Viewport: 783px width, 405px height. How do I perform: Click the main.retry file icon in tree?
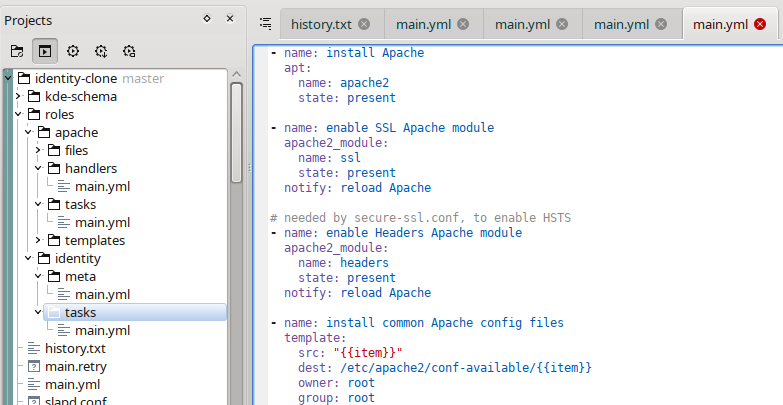coord(33,366)
